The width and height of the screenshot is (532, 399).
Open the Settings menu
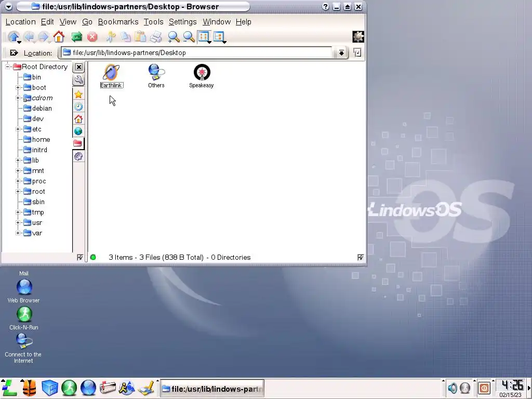point(182,22)
